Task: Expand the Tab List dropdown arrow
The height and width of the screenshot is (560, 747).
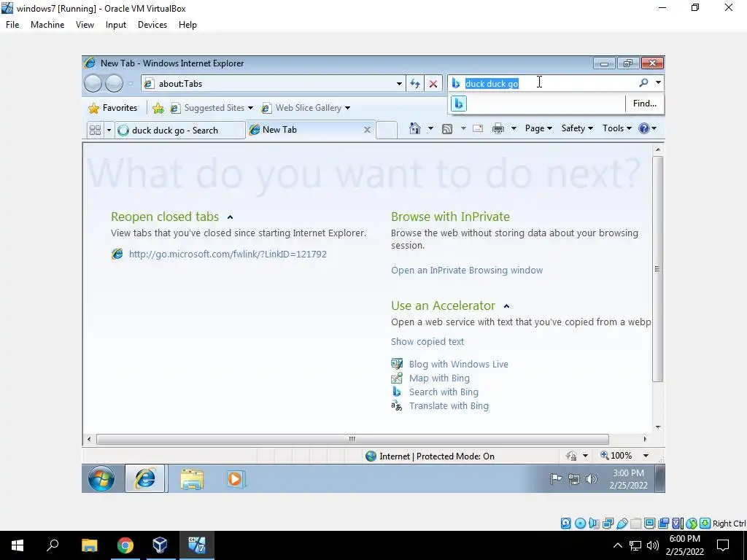Action: [109, 130]
